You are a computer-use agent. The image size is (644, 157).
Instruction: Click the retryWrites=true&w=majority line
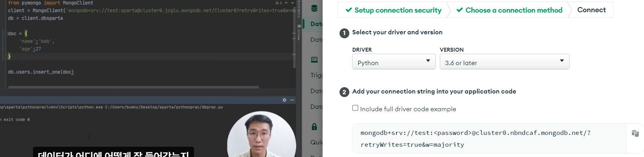[x=412, y=145]
